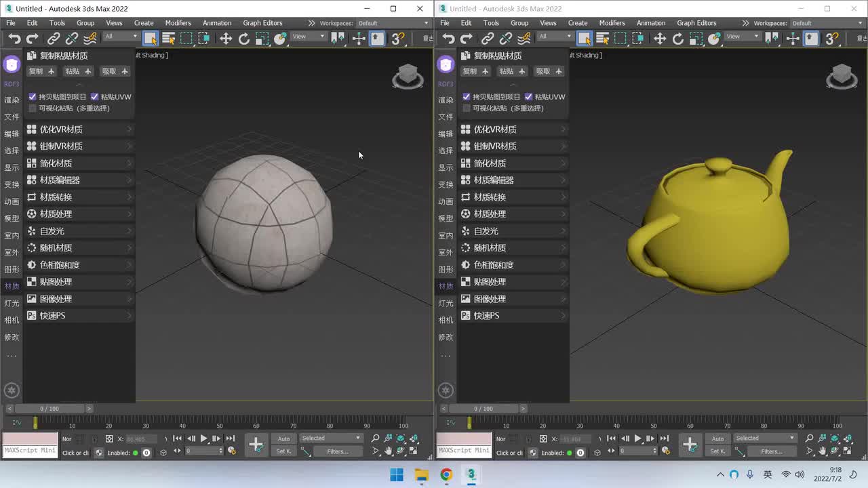Open the Modifiers menu in the sphere window
The width and height of the screenshot is (868, 488).
(x=178, y=23)
